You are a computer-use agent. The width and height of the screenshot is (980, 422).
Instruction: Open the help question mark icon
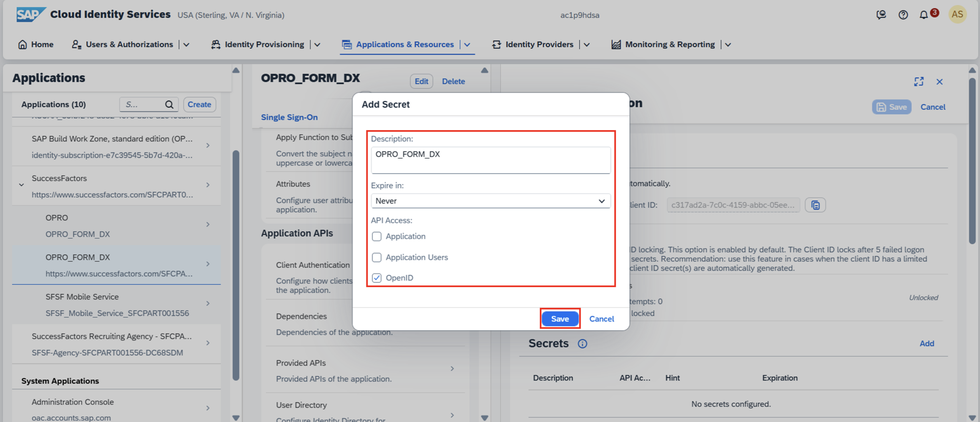[903, 15]
